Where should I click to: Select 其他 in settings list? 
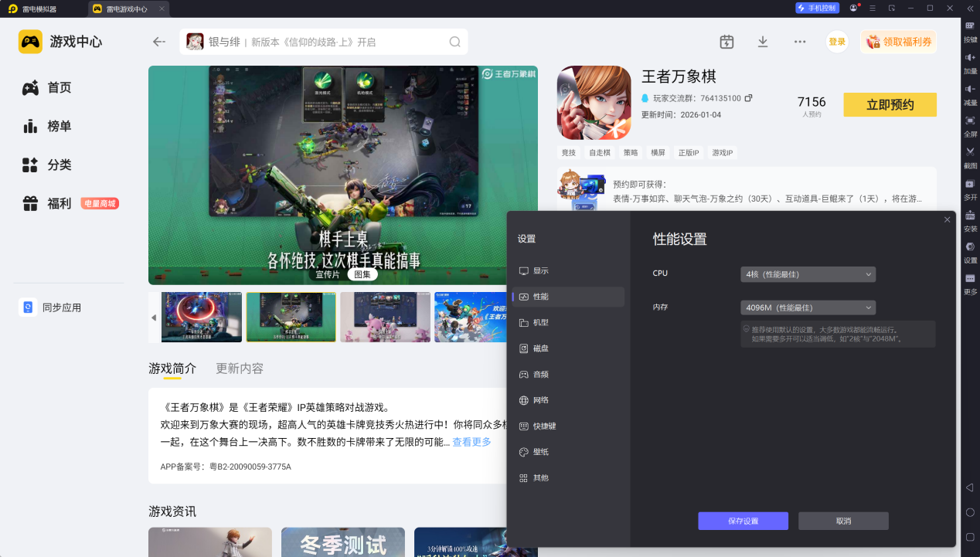[568, 477]
